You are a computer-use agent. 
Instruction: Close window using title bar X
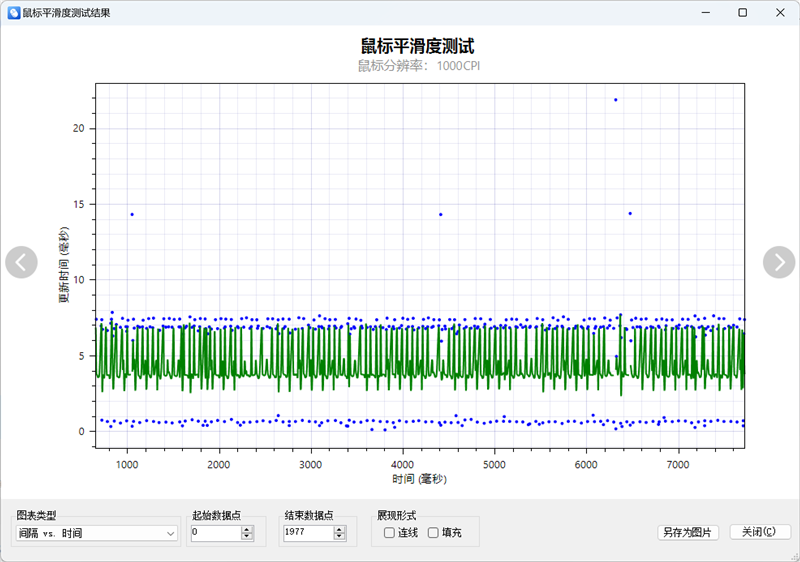[779, 13]
